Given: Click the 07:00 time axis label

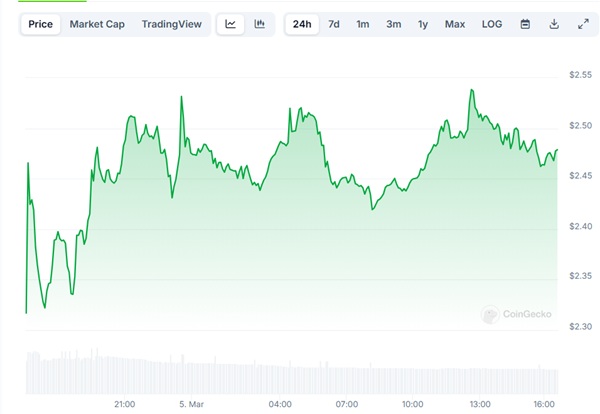Looking at the screenshot, I should pyautogui.click(x=347, y=404).
